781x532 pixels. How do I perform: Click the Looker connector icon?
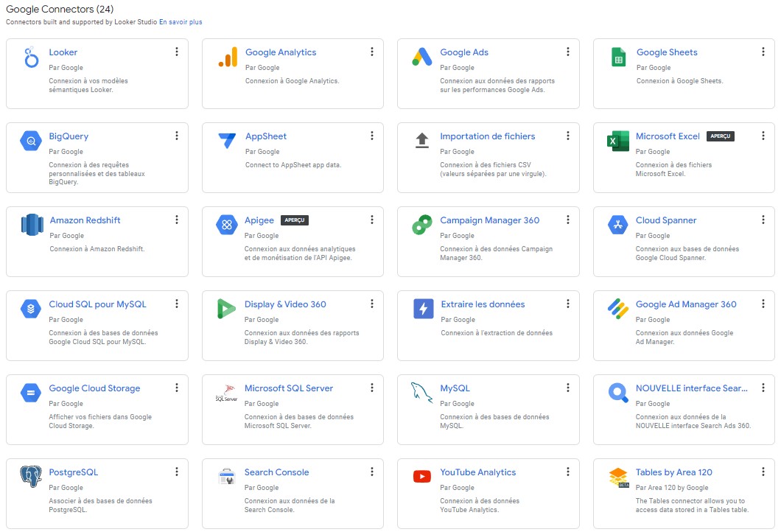pyautogui.click(x=32, y=57)
